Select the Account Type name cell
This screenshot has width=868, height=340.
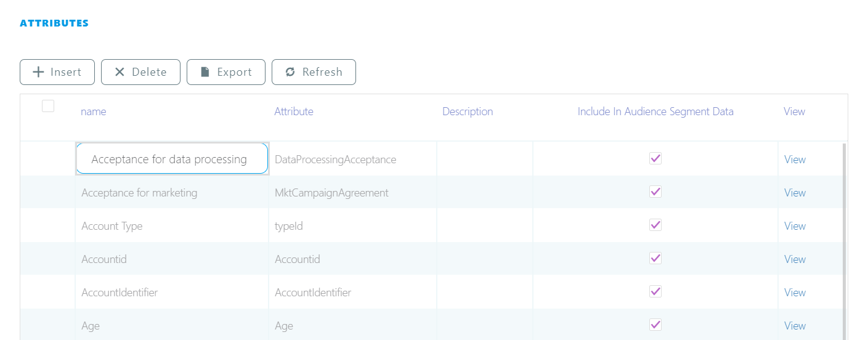(x=112, y=226)
